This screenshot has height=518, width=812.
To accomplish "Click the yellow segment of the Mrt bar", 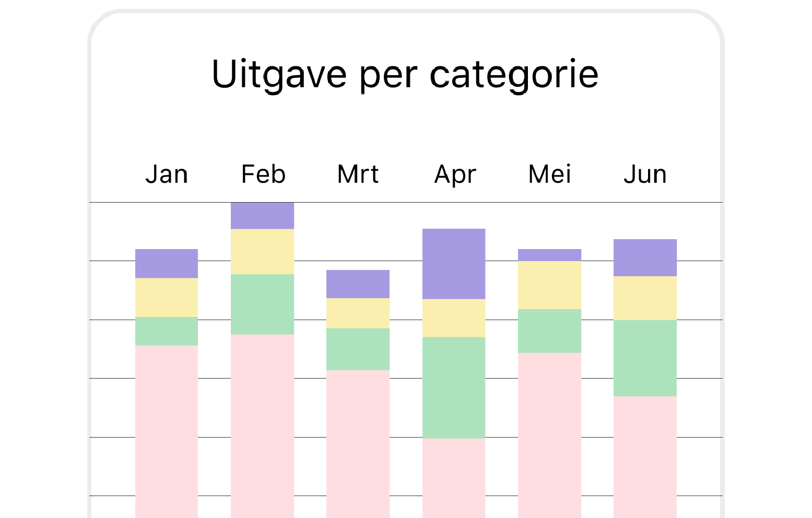I will pyautogui.click(x=358, y=313).
